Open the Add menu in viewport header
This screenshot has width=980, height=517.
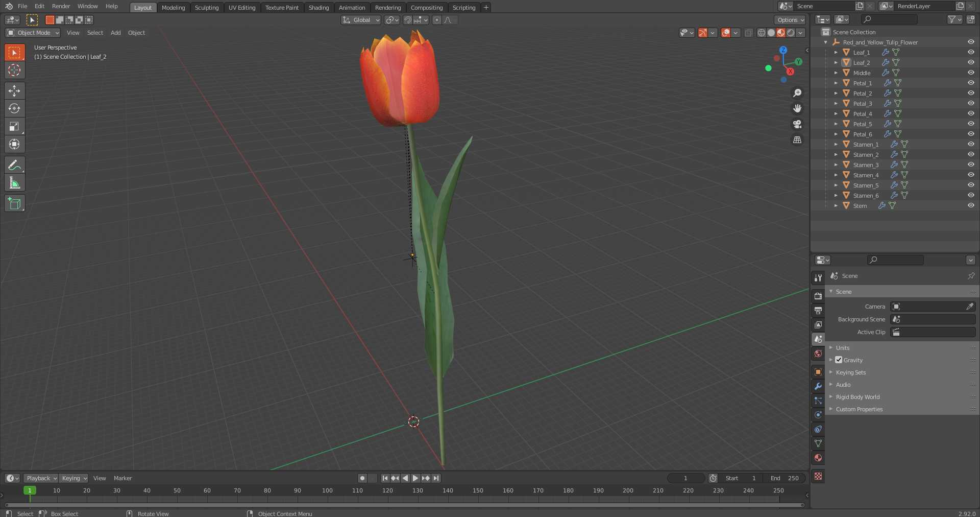[x=116, y=33]
